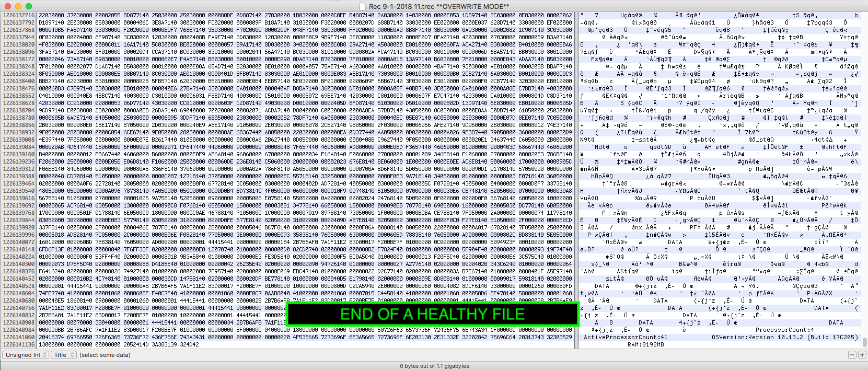This screenshot has height=370, width=868.
Task: Click hex word 50726F63 in row 1226140984
Action: pos(390,330)
